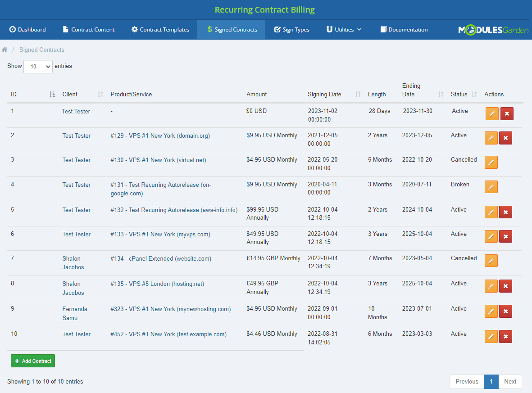Go to Previous page
532x393 pixels.
click(x=467, y=381)
